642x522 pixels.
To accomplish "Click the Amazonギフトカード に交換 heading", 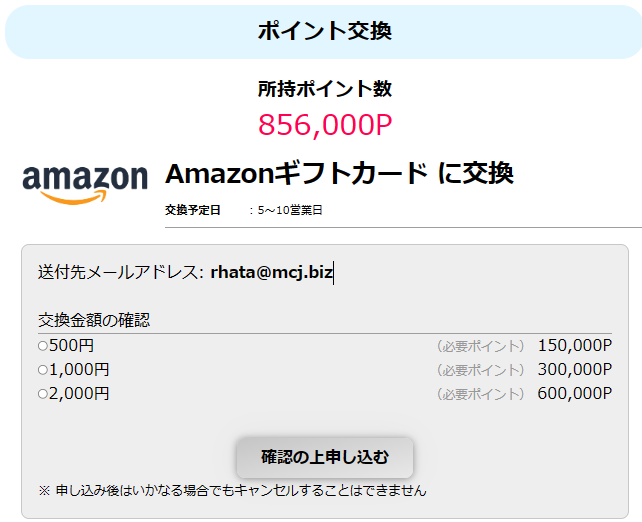I will tap(339, 173).
